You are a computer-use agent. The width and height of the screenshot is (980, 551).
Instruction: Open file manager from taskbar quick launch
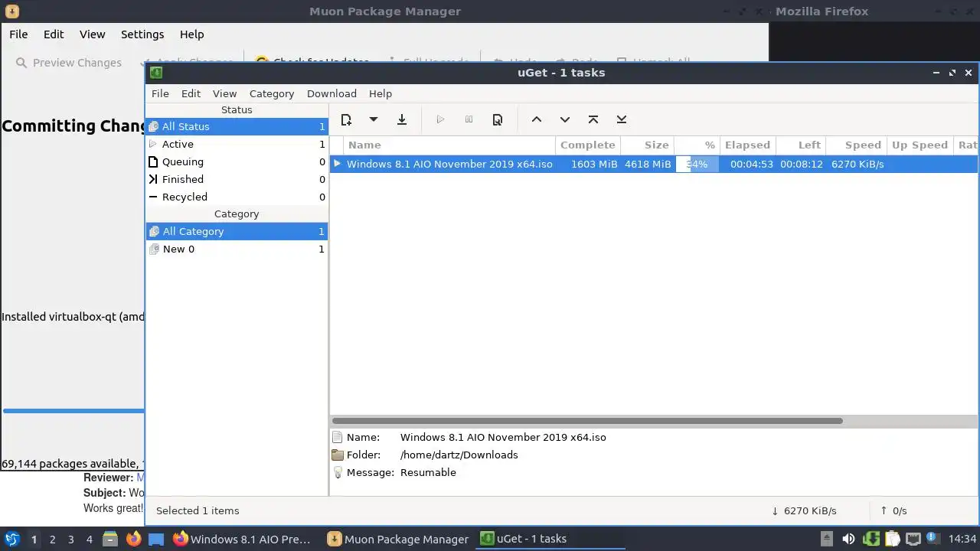pos(110,539)
